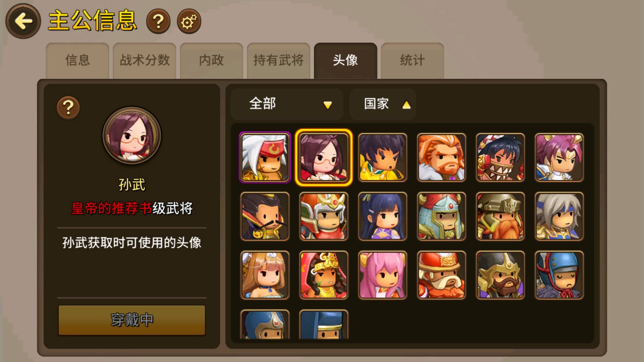Select the orange-bearded lion-maned avatar
The width and height of the screenshot is (644, 362).
[441, 158]
